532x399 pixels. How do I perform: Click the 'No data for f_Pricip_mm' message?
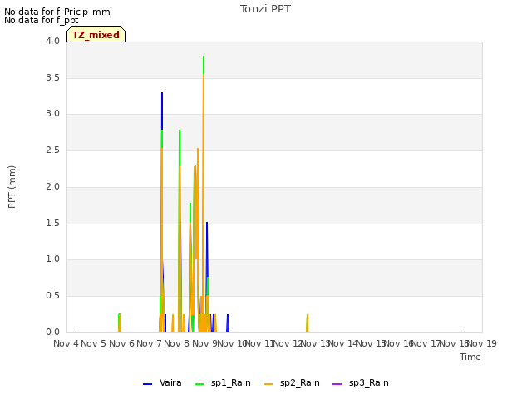pyautogui.click(x=57, y=12)
